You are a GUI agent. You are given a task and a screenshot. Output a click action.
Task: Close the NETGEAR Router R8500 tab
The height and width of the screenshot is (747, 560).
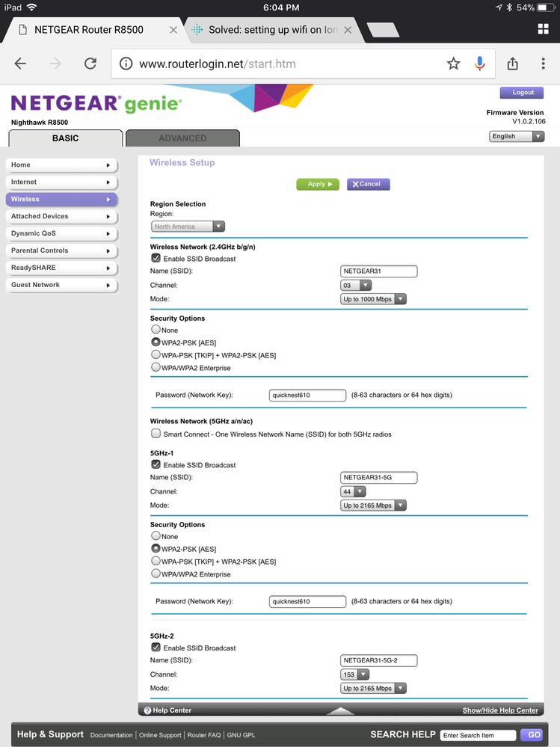(173, 30)
